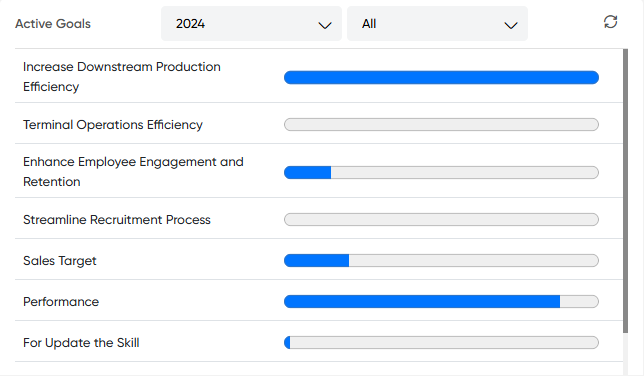Screen dimensions: 644x376
Task: Click the Sales Target goal name
Action: click(60, 261)
